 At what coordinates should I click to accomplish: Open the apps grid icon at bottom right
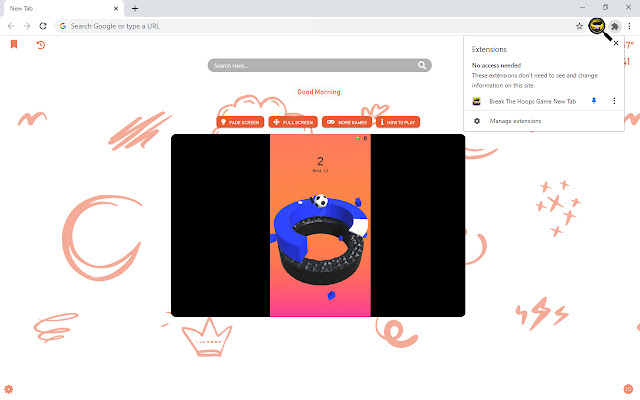pyautogui.click(x=629, y=389)
